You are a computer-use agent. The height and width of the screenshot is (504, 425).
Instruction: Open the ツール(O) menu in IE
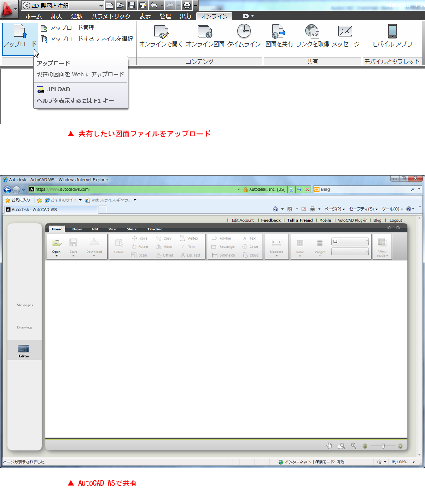tap(392, 209)
